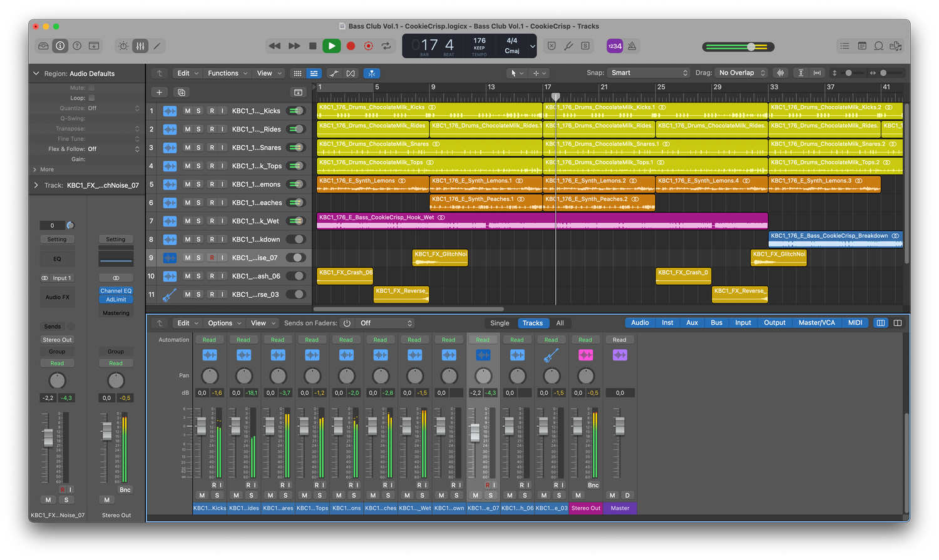This screenshot has width=939, height=560.
Task: Click the Smart Controls dial icon
Action: tap(123, 46)
